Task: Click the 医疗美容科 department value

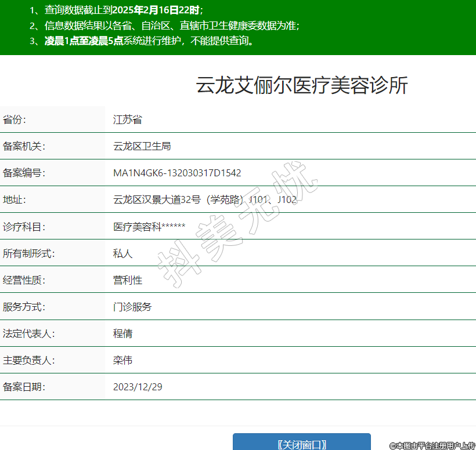Action: tap(149, 227)
